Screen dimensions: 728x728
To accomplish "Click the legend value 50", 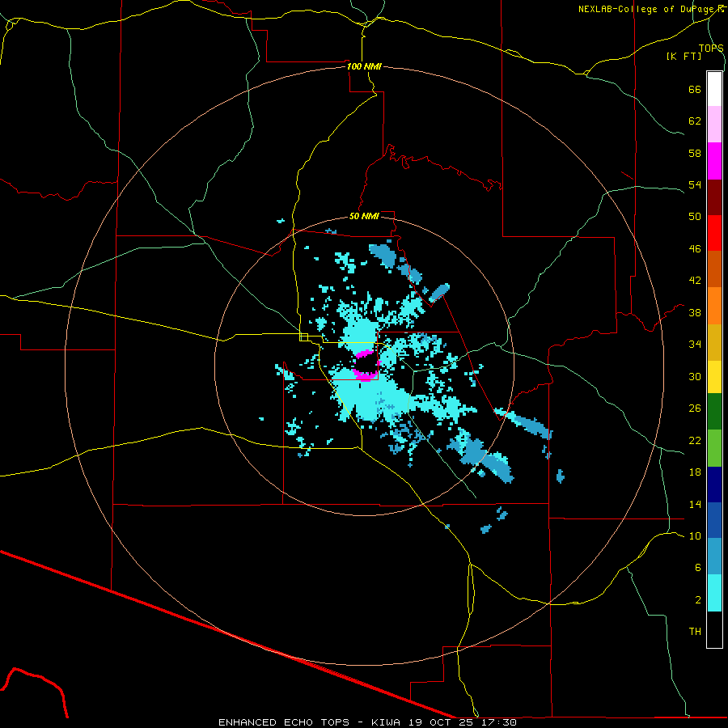I will click(x=695, y=216).
